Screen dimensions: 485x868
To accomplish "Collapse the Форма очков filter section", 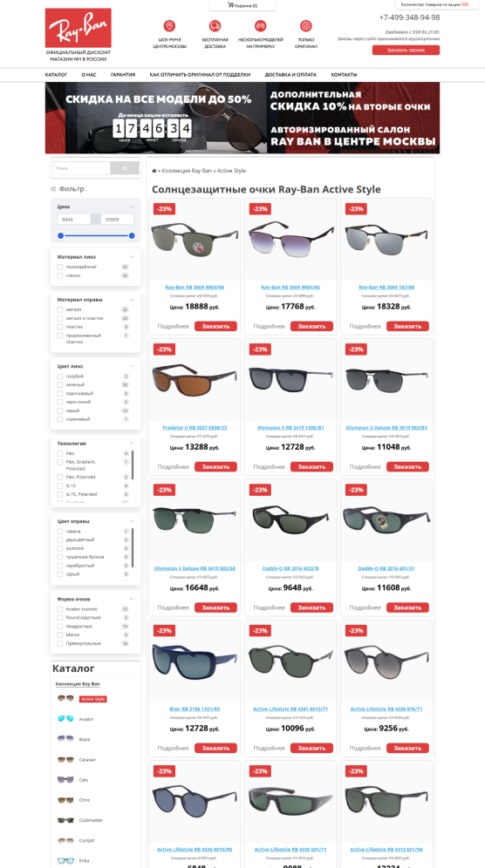I will click(x=132, y=599).
